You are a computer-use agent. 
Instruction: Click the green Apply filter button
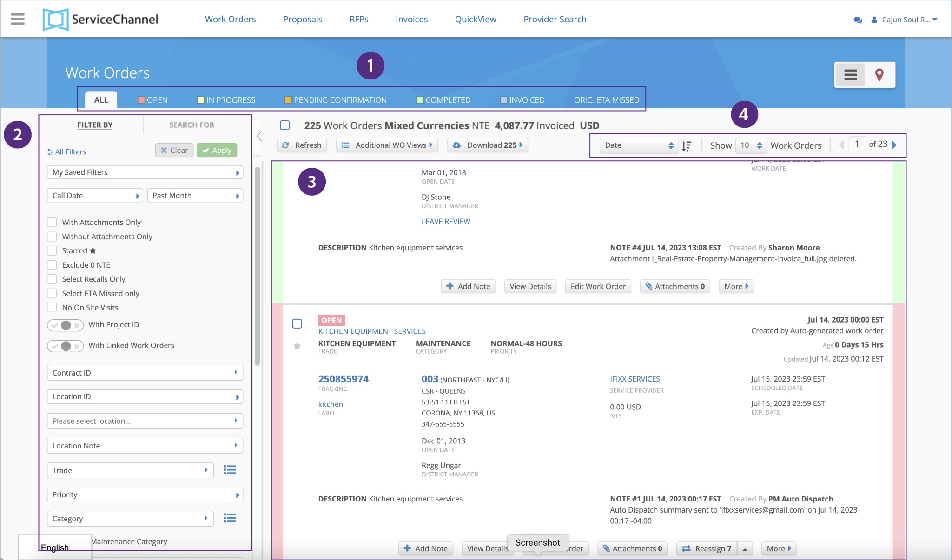[x=217, y=150]
